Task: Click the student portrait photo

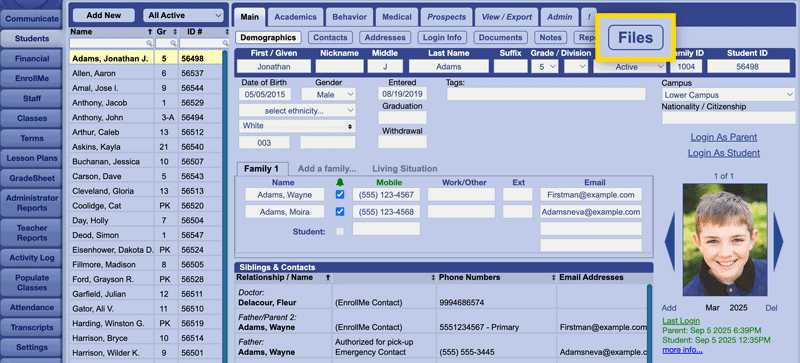Action: 724,240
